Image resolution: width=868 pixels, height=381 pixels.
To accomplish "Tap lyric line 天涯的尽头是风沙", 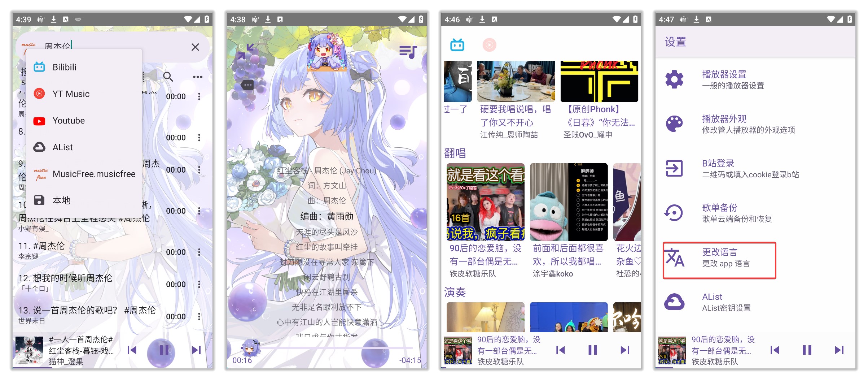I will click(326, 232).
